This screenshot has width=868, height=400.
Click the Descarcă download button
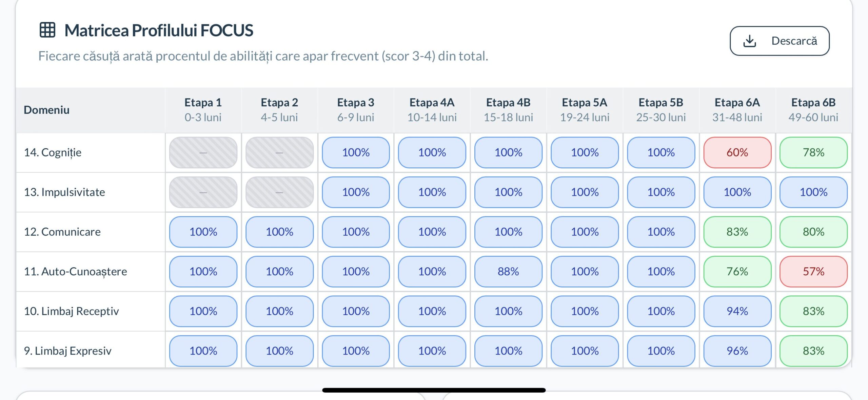pos(780,41)
